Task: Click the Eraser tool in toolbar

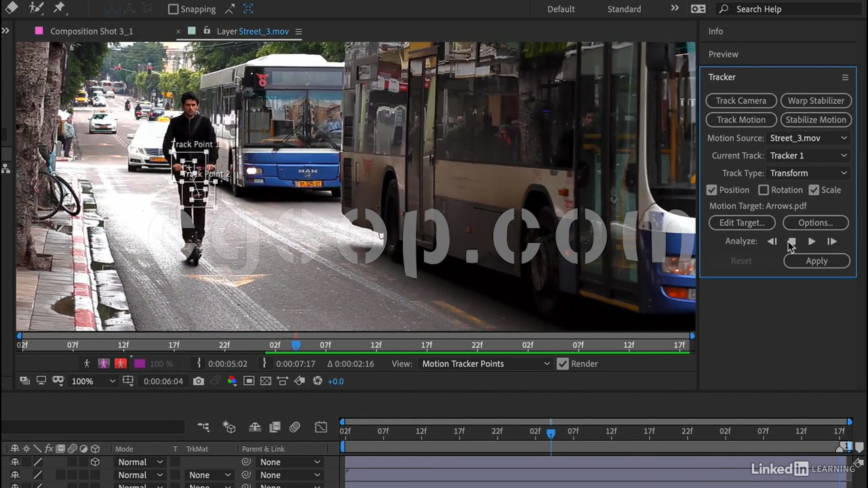Action: (x=12, y=8)
